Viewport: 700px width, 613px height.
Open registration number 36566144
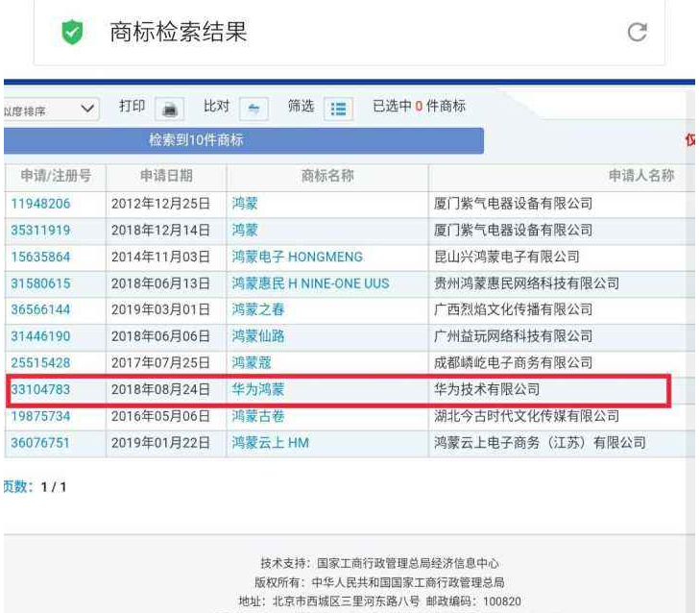pyautogui.click(x=40, y=309)
